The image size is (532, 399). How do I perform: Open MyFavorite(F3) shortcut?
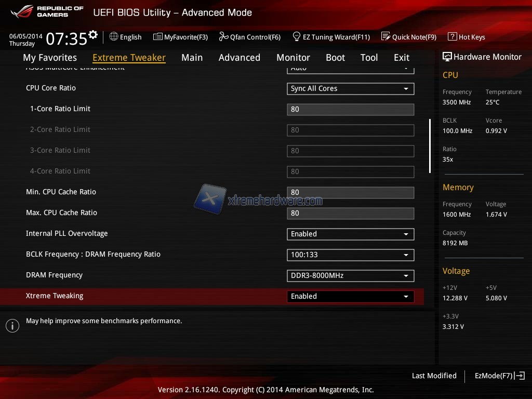coord(180,37)
